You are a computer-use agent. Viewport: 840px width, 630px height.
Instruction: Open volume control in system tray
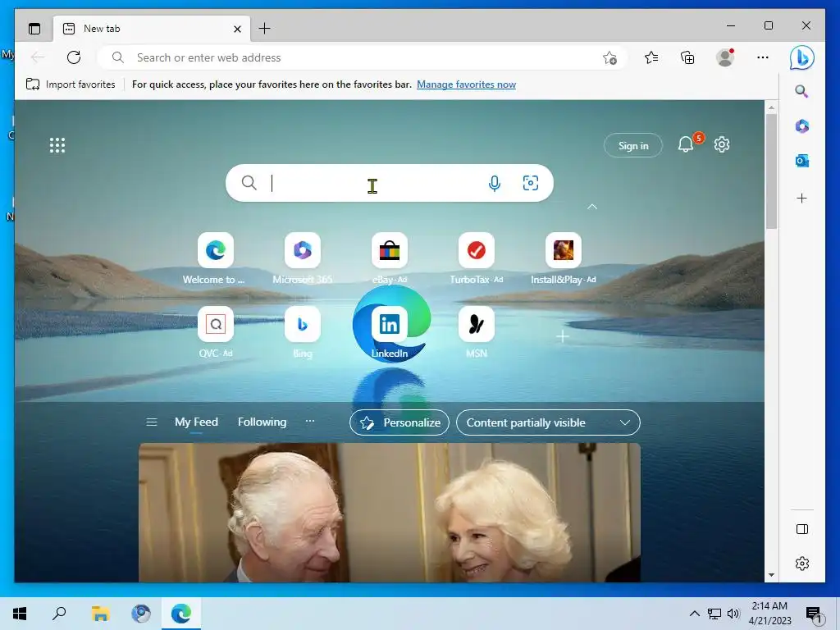point(733,614)
